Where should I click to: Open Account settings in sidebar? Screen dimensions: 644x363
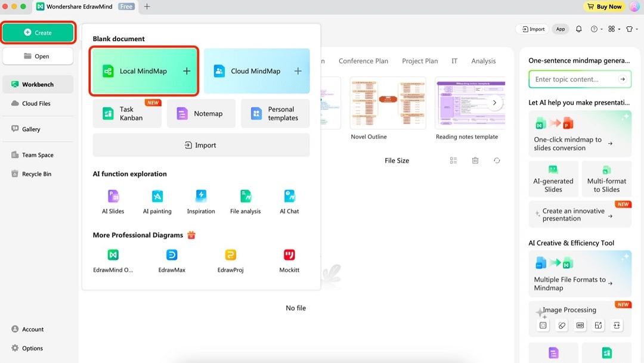tap(27, 330)
